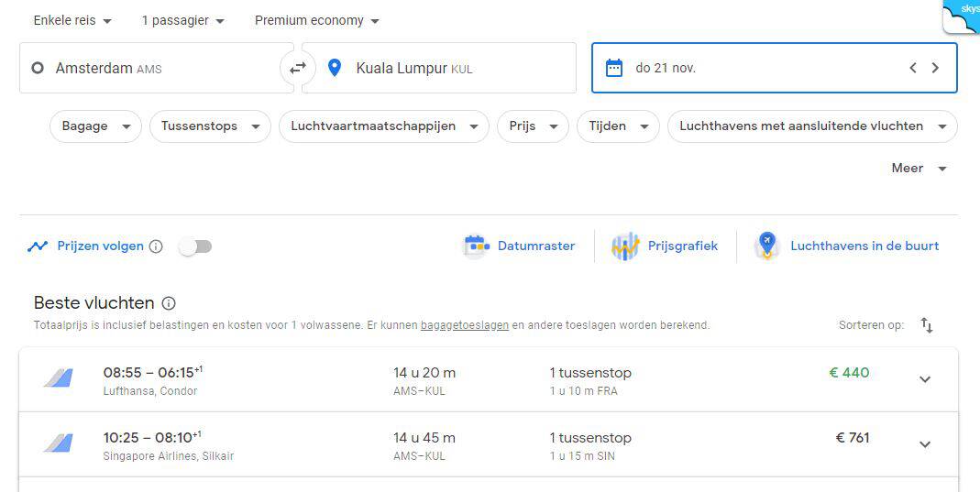Open the Datumraster date grid
Image resolution: width=980 pixels, height=492 pixels.
pos(520,246)
